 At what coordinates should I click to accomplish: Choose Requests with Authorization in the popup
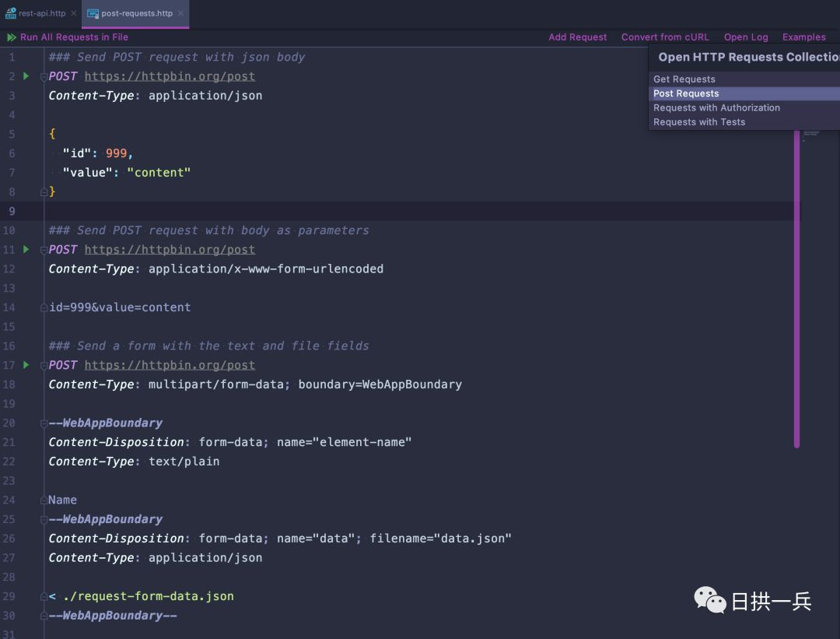coord(716,107)
